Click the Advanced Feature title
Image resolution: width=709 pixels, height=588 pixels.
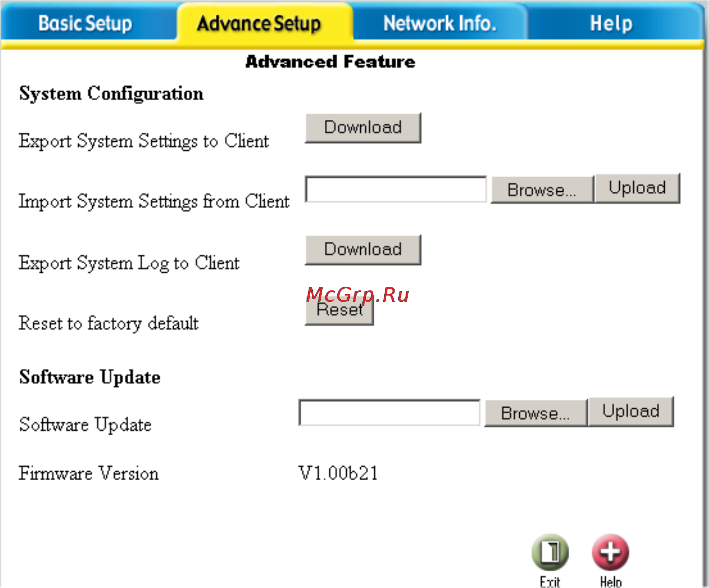330,62
